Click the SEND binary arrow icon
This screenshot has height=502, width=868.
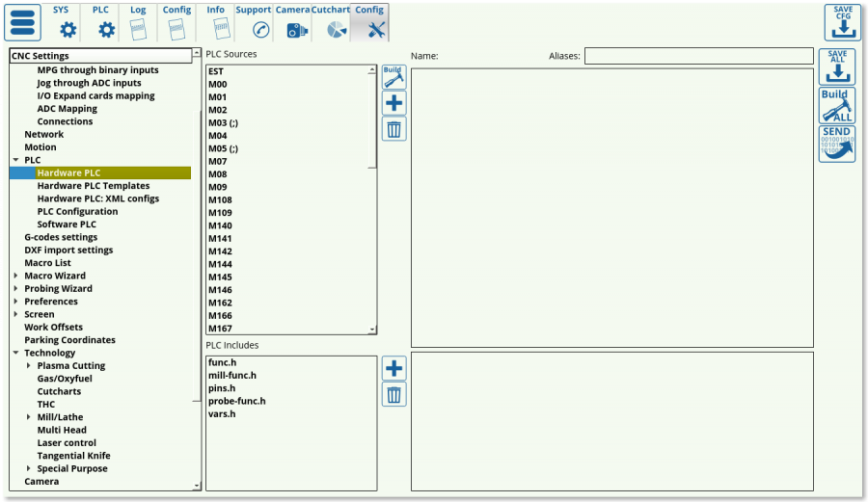837,144
